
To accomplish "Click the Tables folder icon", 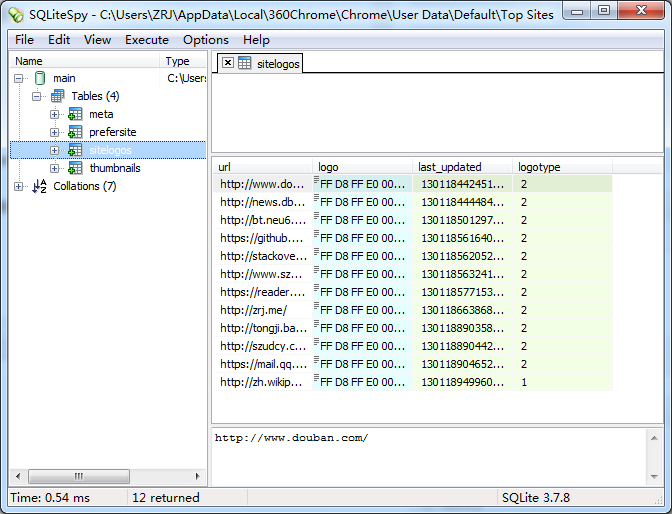I will [x=58, y=96].
